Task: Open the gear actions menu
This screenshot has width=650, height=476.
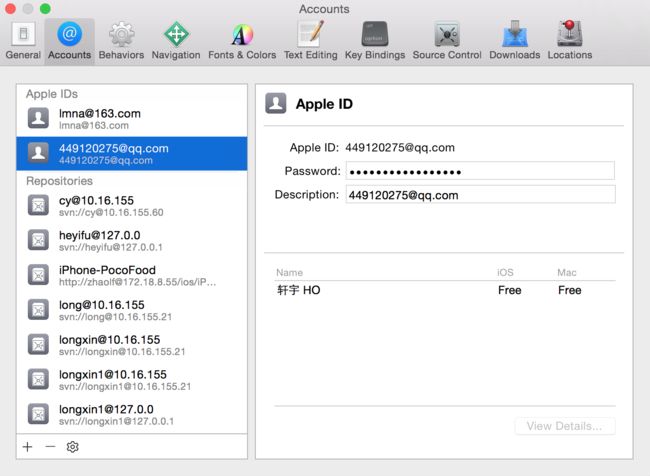Action: click(73, 447)
